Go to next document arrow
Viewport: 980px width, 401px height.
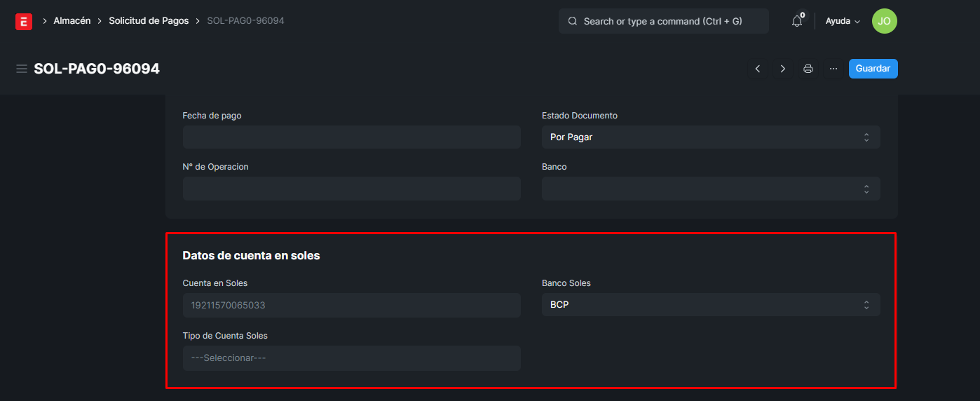783,69
